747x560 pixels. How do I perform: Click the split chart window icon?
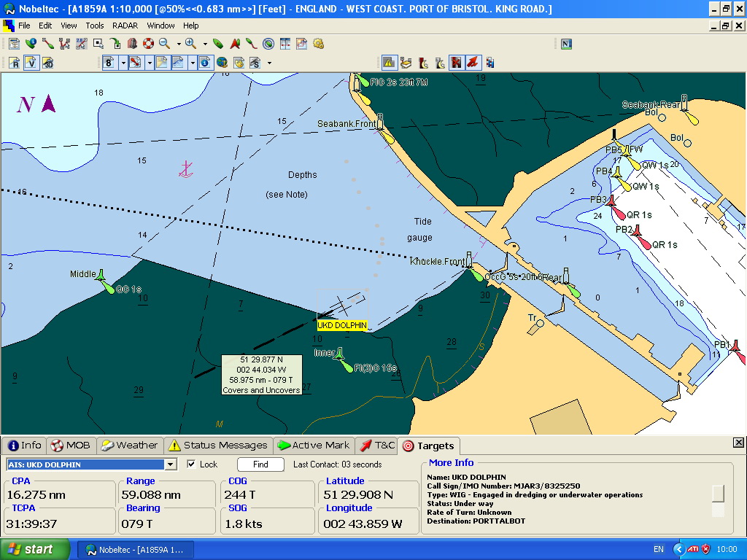[x=285, y=44]
